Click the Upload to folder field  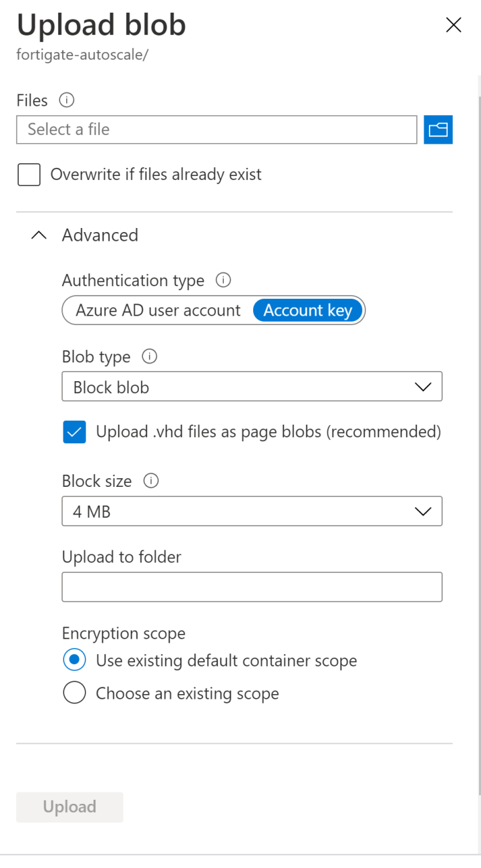[252, 587]
